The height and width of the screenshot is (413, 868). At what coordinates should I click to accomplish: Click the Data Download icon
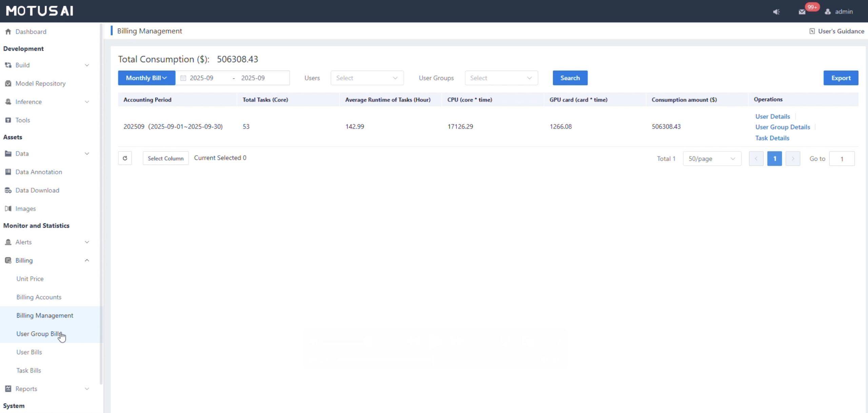[8, 190]
